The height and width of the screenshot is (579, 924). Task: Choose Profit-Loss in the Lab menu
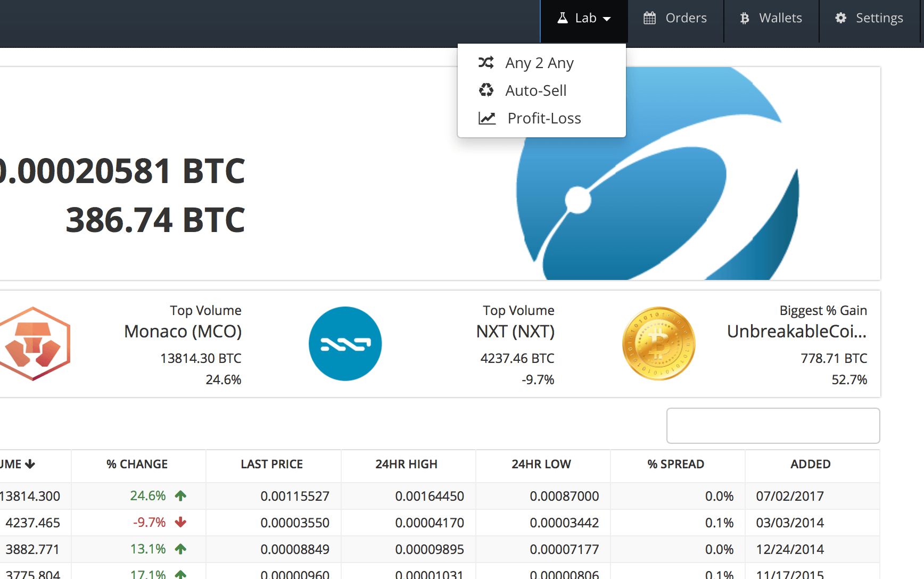tap(544, 118)
